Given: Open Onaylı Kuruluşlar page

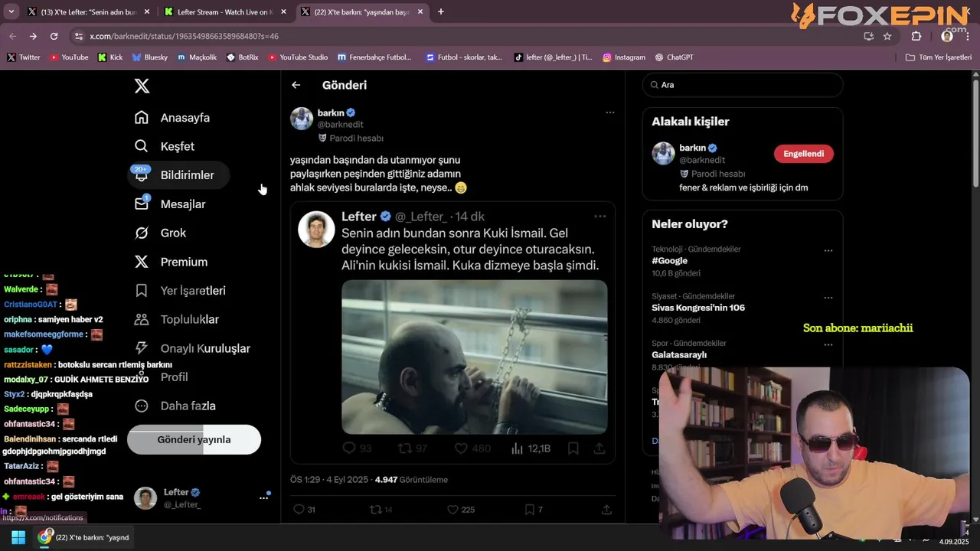Looking at the screenshot, I should [192, 348].
